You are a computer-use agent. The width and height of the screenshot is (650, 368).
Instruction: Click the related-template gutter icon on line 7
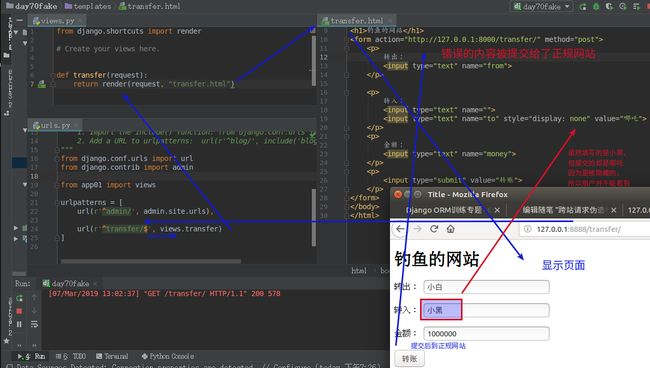(42, 84)
